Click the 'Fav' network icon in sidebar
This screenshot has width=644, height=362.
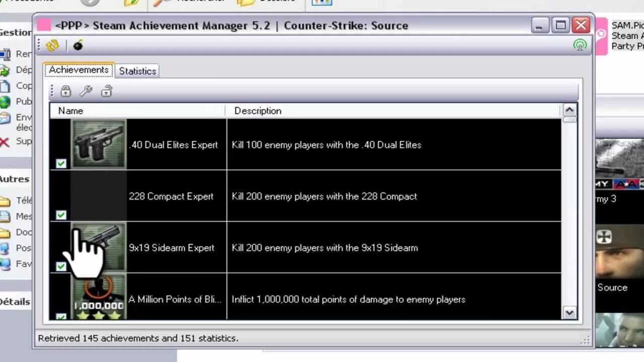5,264
